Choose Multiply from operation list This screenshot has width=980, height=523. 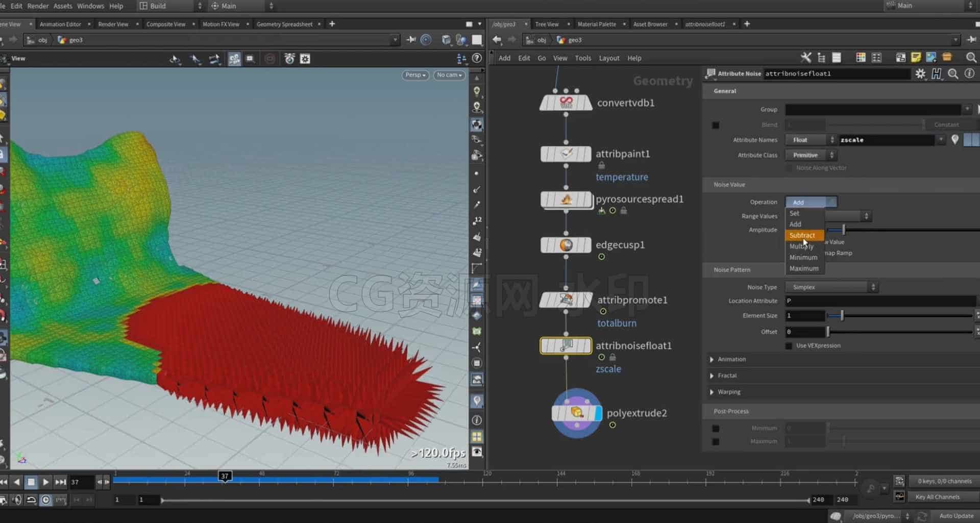pyautogui.click(x=804, y=246)
